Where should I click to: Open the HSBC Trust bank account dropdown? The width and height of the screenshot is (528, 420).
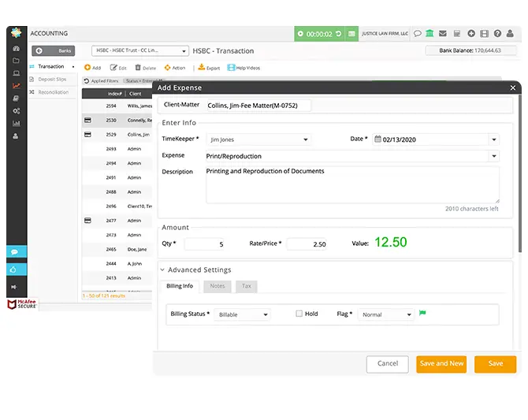click(x=140, y=50)
